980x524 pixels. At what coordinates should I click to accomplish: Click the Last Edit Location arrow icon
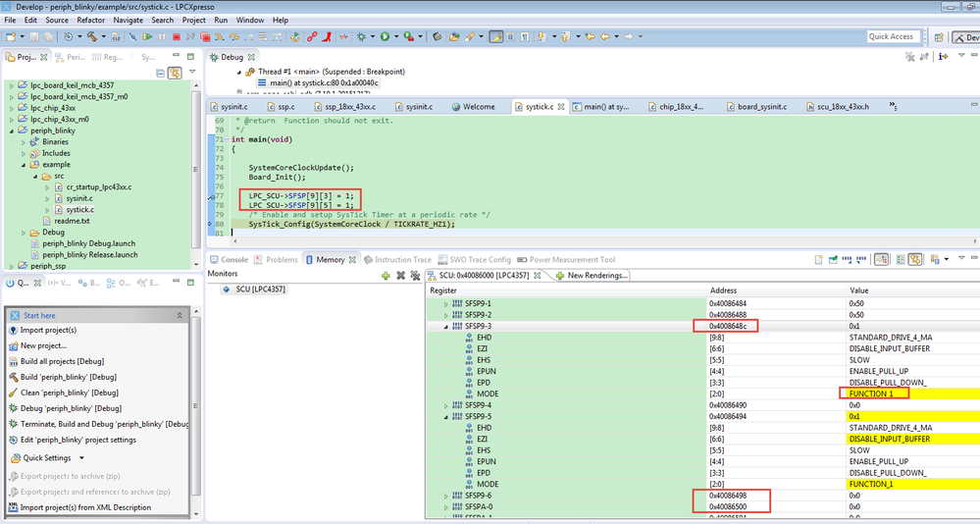[590, 36]
